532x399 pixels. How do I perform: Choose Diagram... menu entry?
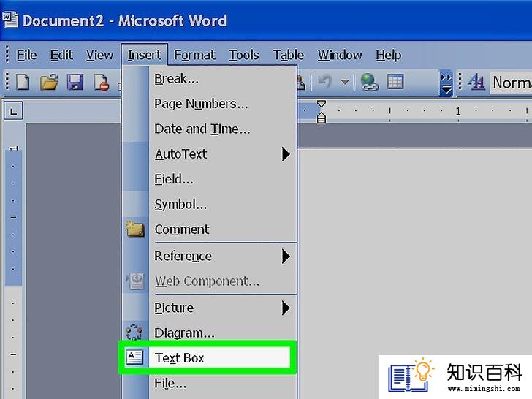pyautogui.click(x=209, y=332)
